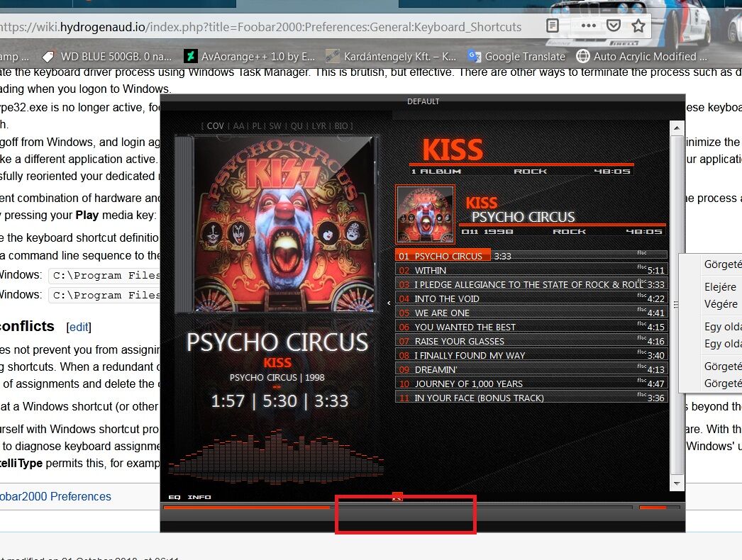Viewport: 742px width, 560px height.
Task: Switch to the SW panel tab
Action: click(x=275, y=125)
